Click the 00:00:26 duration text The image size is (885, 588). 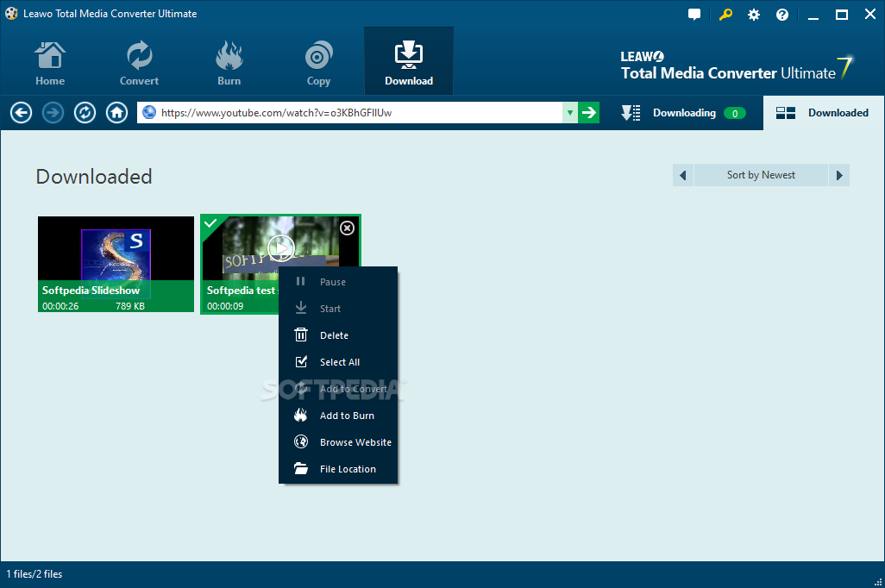pyautogui.click(x=60, y=306)
